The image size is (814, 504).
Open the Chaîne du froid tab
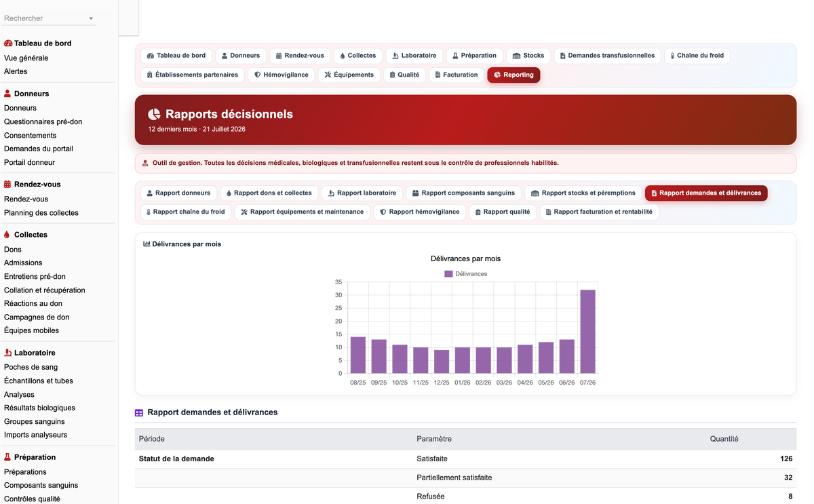697,56
